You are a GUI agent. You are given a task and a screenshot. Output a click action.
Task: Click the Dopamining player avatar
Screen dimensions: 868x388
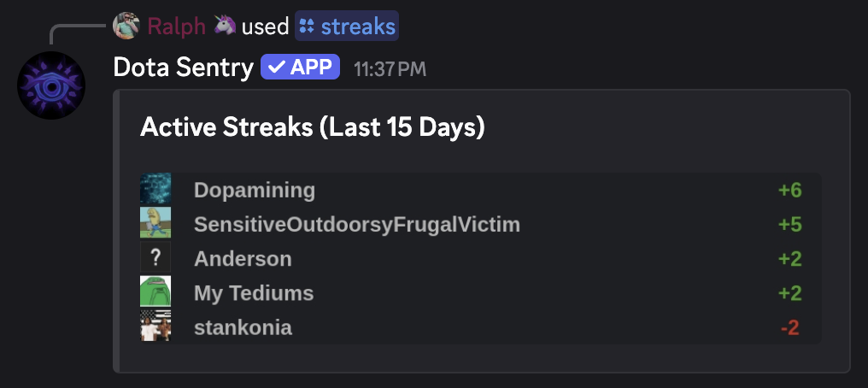pyautogui.click(x=155, y=189)
